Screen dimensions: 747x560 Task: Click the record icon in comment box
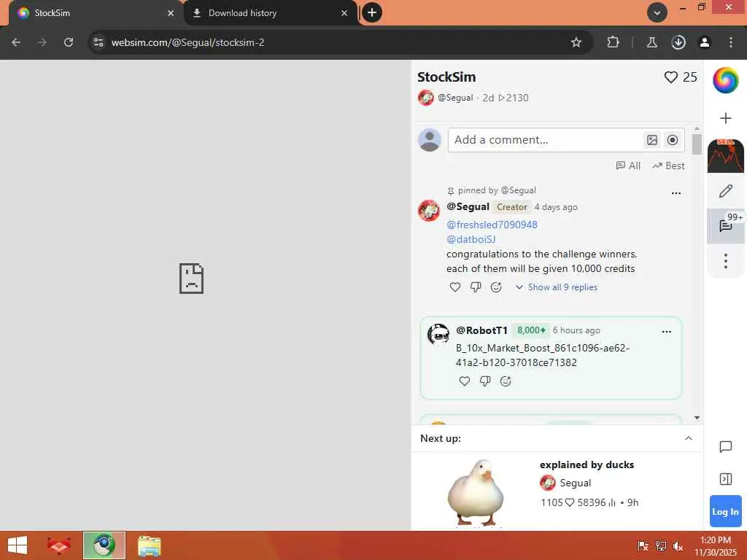point(672,140)
